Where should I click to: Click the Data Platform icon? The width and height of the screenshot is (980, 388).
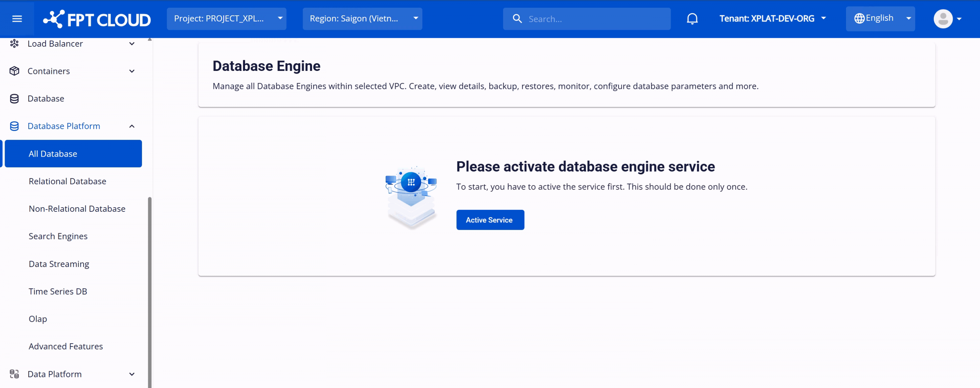[14, 374]
